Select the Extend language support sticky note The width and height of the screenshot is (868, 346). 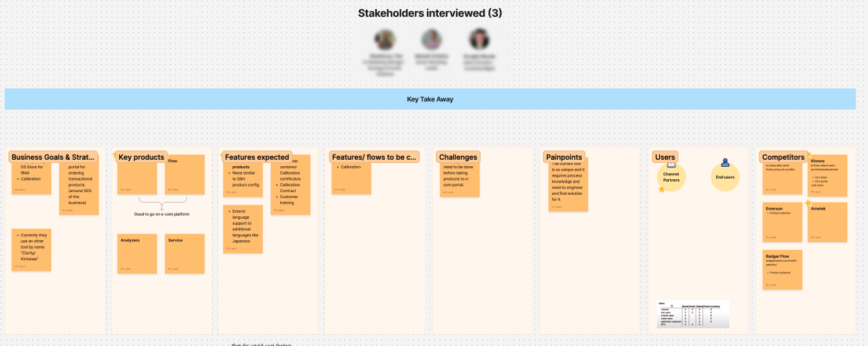(x=243, y=229)
